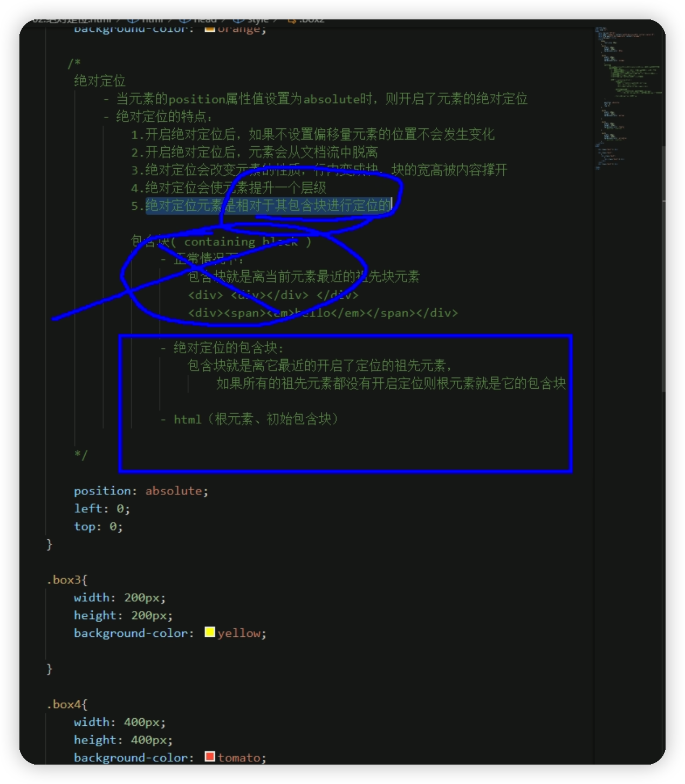
Task: Click the editor vertical scrollbar
Action: pos(664,270)
